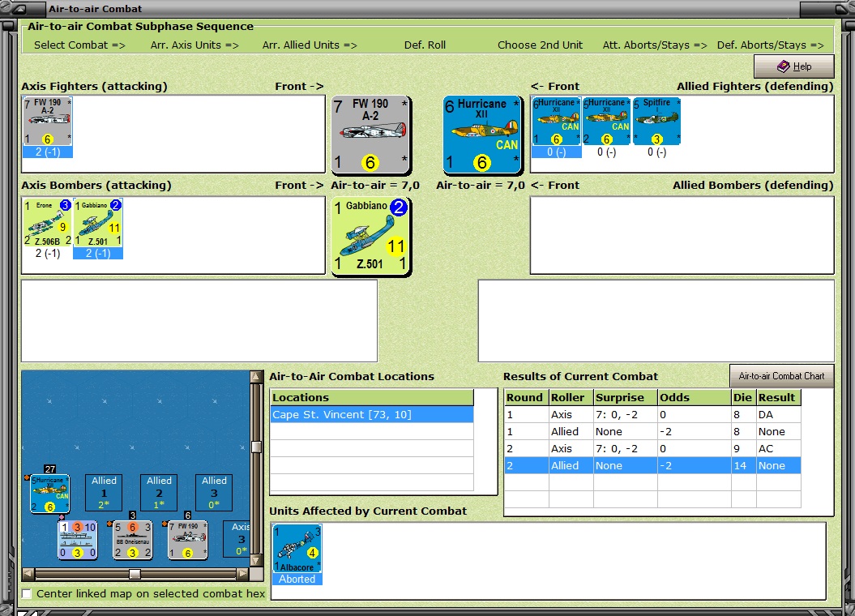Select the small Gabbiano Z.501 counter in Axis Bombers list

[97, 222]
